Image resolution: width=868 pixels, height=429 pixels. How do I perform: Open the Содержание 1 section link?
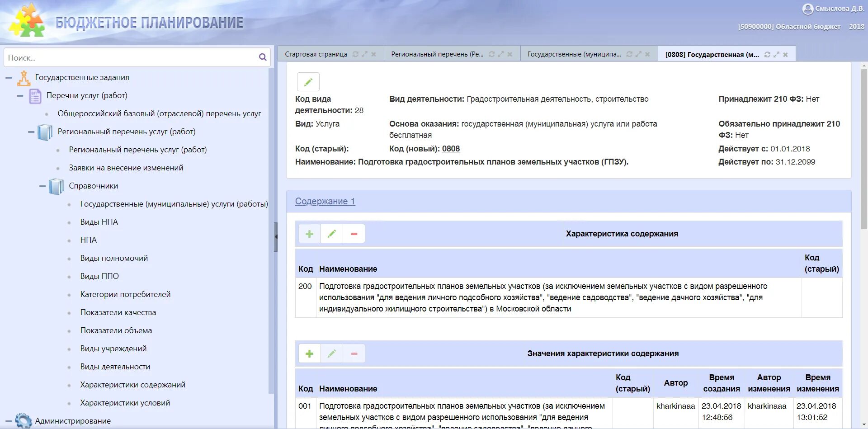[x=325, y=201]
